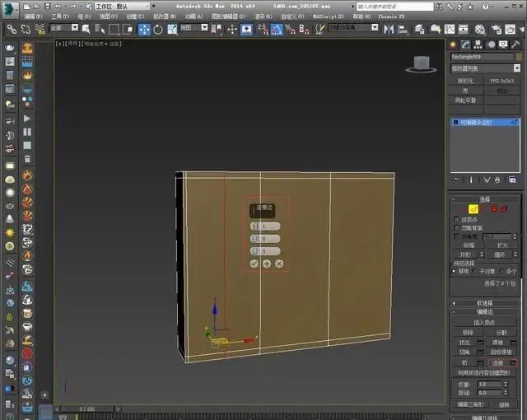Screen dimensions: 527x420
Task: Click the Align tool icon
Action: 403,29
